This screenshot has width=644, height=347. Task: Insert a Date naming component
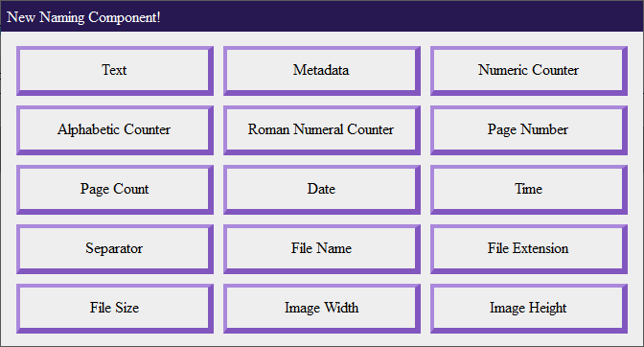click(x=322, y=190)
